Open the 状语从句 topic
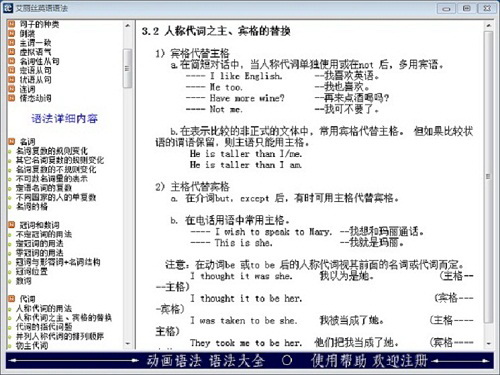 pyautogui.click(x=35, y=80)
